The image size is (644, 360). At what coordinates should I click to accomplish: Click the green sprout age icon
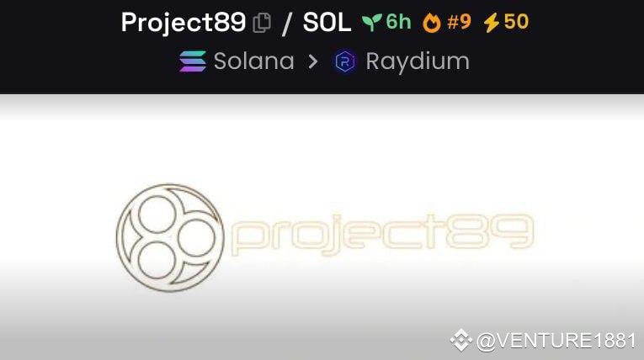pos(372,22)
